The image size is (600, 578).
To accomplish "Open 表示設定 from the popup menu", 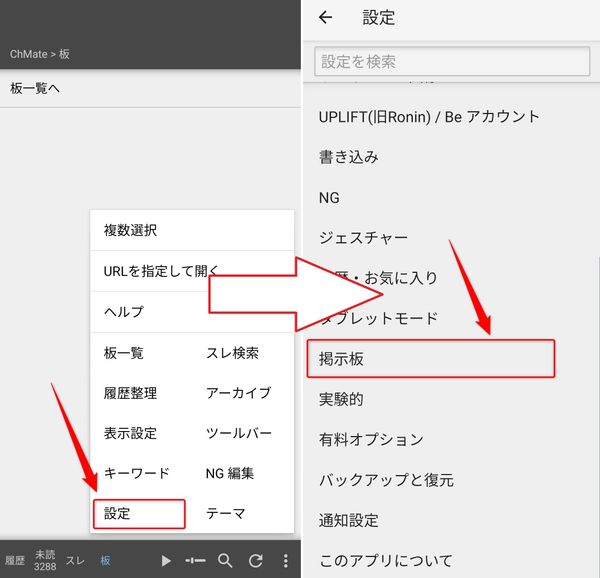I will [x=130, y=433].
